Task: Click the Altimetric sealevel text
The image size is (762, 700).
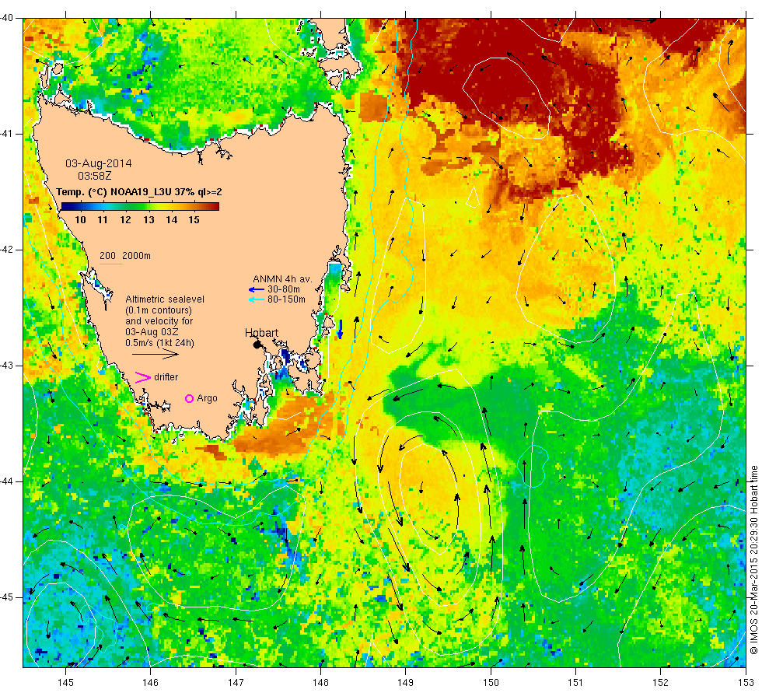Action: [165, 299]
